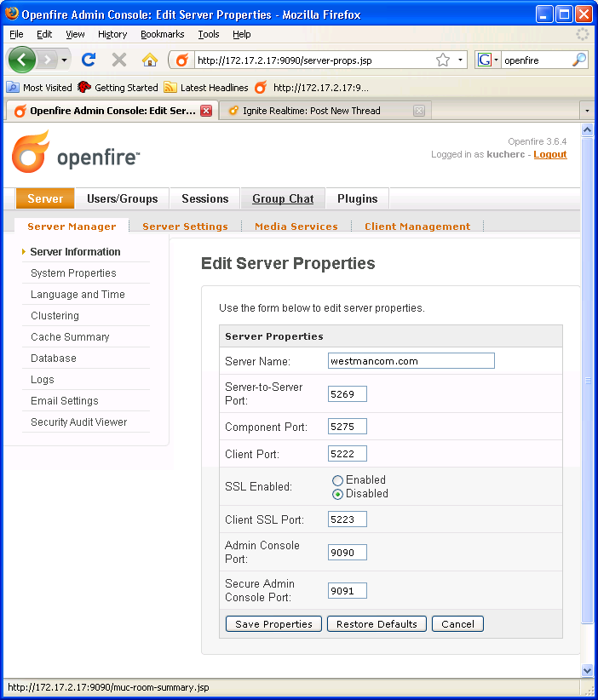Viewport: 598px width, 700px height.
Task: Open the Server Settings subtab
Action: [x=185, y=227]
